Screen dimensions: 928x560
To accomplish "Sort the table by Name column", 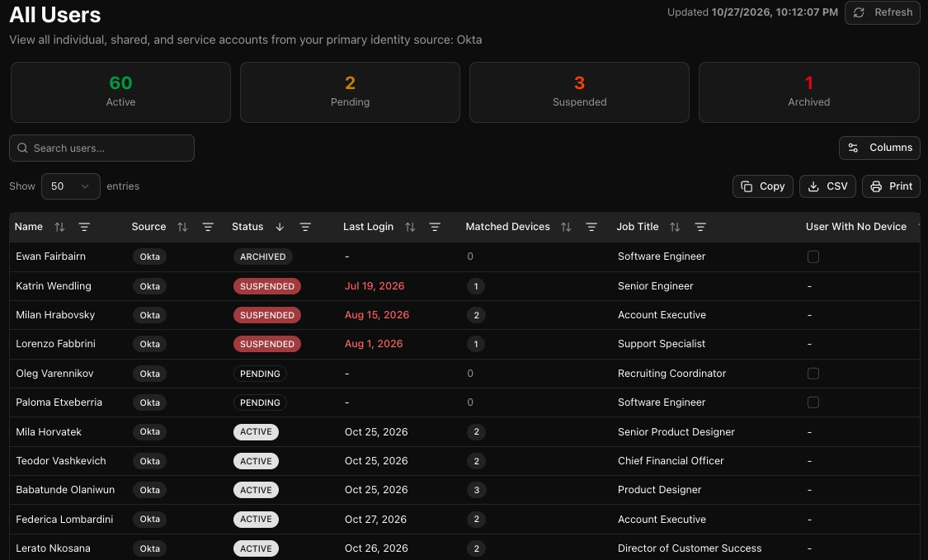I will point(59,227).
